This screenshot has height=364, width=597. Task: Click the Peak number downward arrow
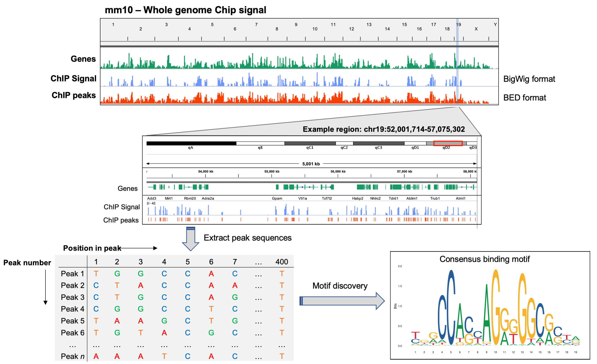tap(45, 287)
